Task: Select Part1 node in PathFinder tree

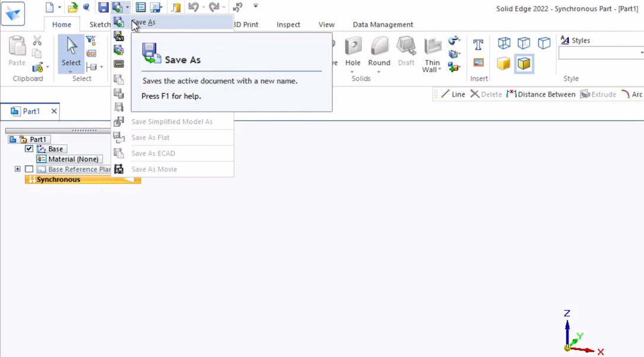Action: 38,139
